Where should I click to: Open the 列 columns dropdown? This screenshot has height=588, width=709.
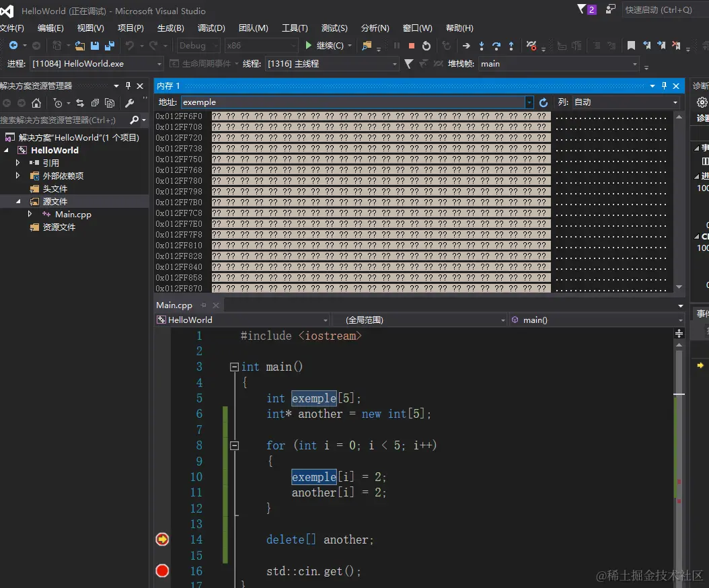click(x=675, y=102)
